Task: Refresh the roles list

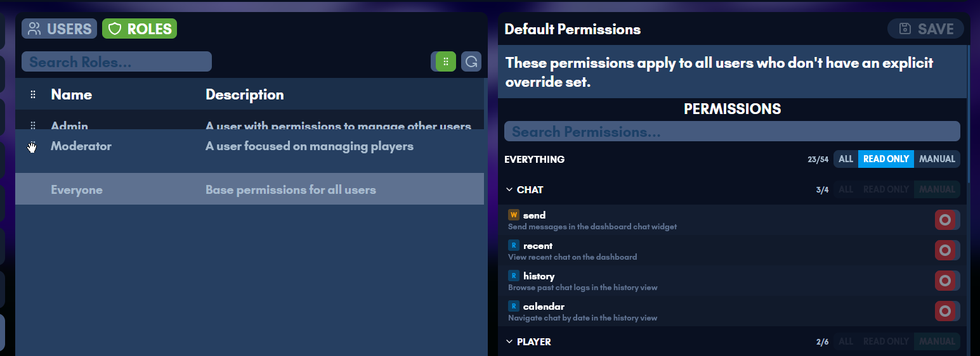Action: click(471, 61)
